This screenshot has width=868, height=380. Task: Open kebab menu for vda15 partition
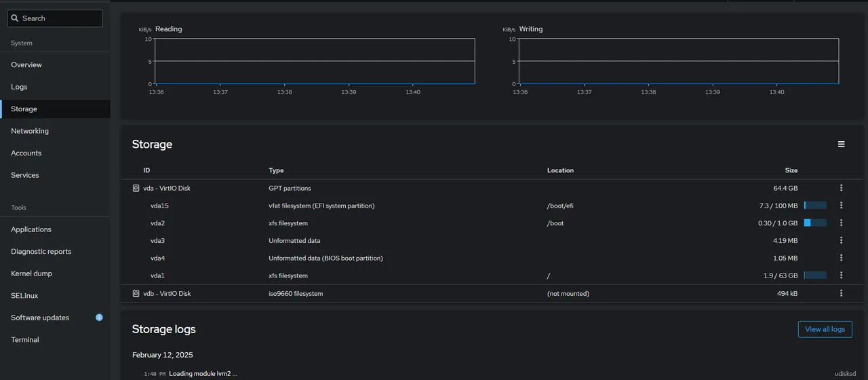[841, 206]
